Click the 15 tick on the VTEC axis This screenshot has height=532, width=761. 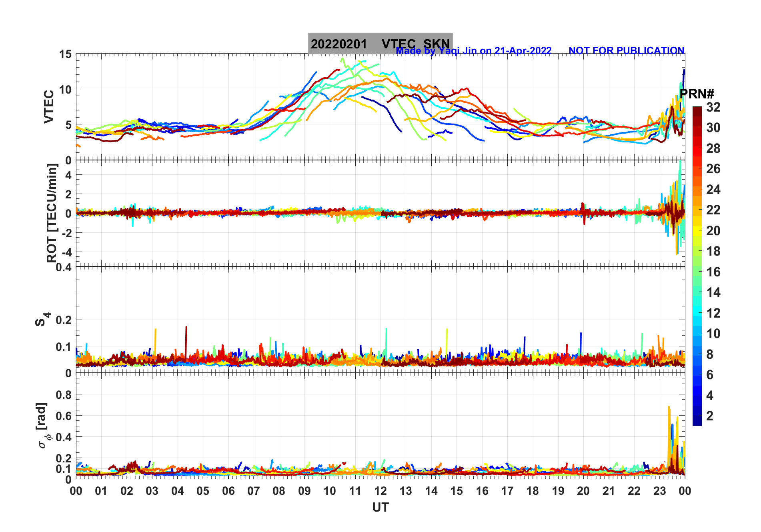click(x=65, y=54)
